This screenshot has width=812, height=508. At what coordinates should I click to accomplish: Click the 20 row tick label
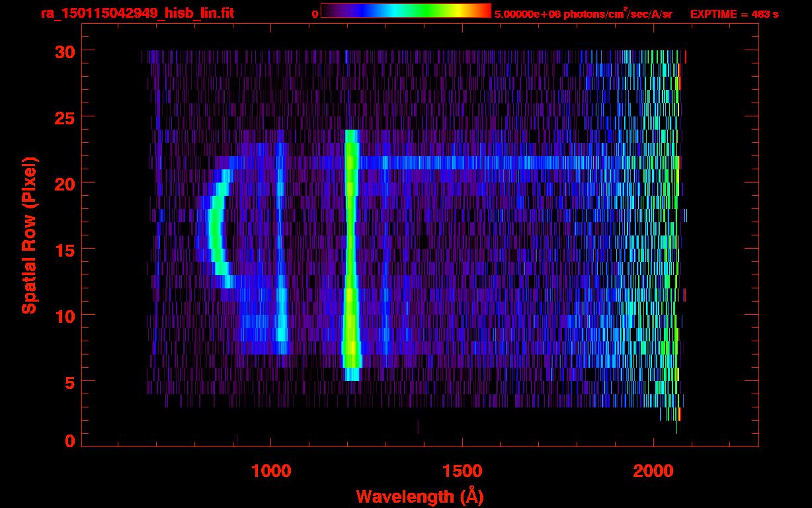63,183
